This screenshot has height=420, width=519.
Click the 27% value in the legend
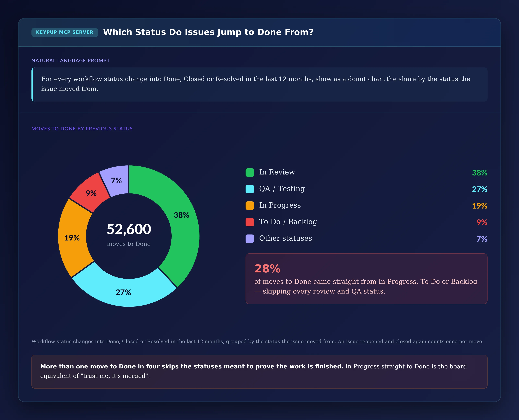tap(480, 189)
